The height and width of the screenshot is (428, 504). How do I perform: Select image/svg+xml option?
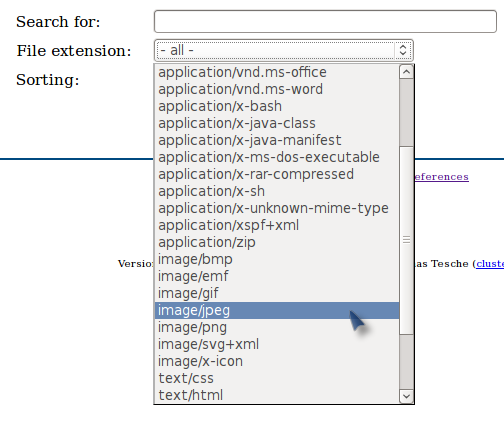point(277,344)
